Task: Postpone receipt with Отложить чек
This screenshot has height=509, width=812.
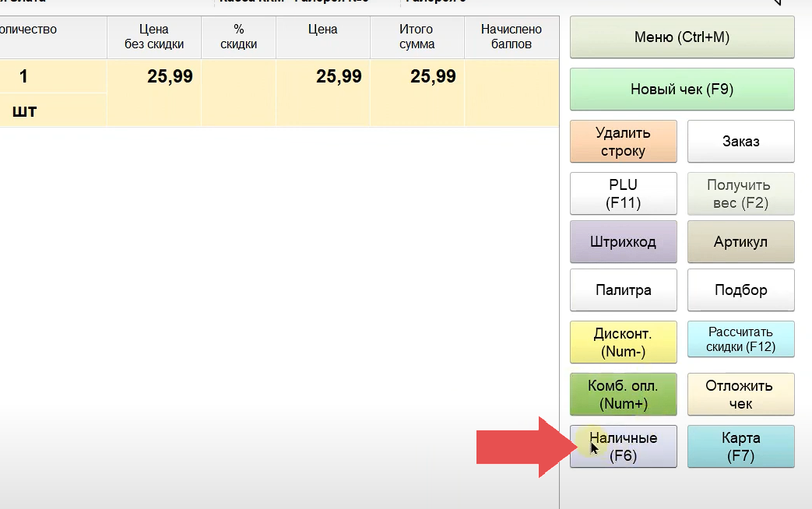Action: tap(740, 395)
